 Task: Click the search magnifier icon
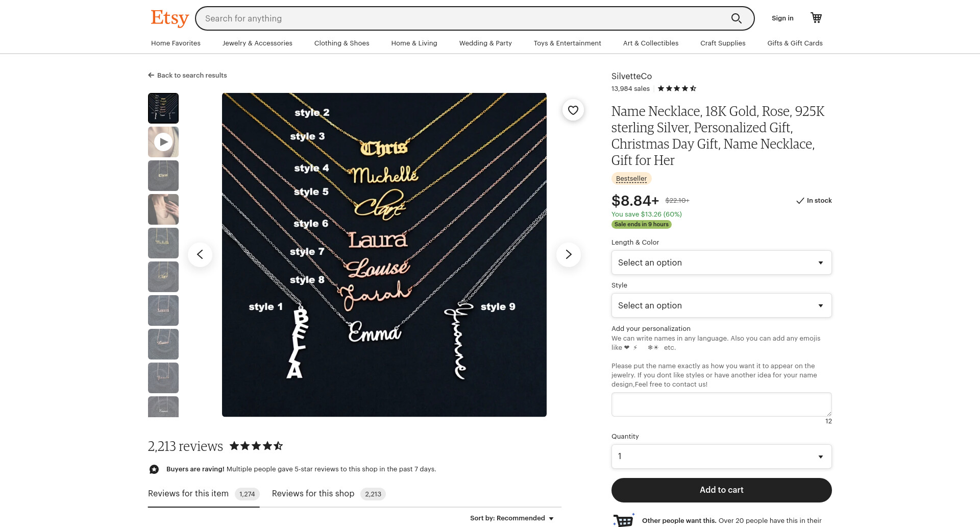point(736,18)
